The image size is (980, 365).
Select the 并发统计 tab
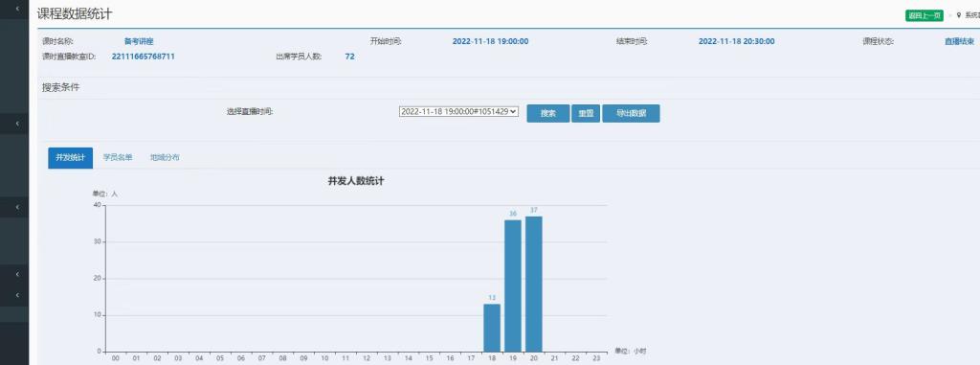point(70,158)
